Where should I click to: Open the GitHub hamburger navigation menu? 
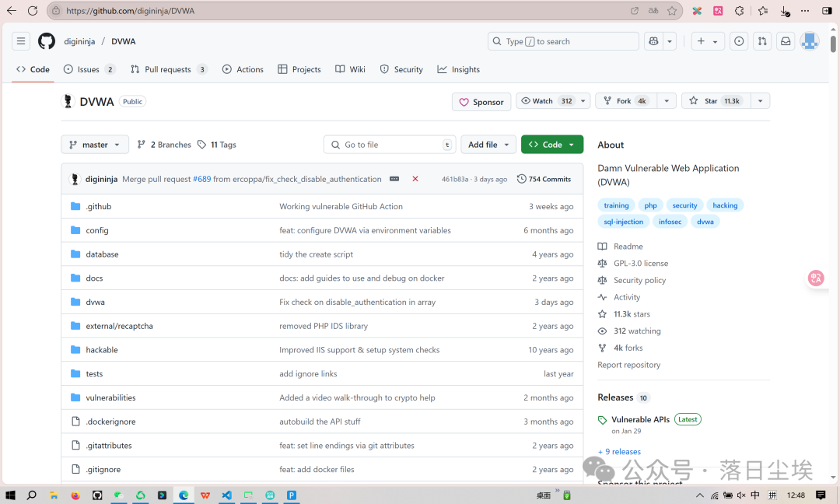click(21, 41)
